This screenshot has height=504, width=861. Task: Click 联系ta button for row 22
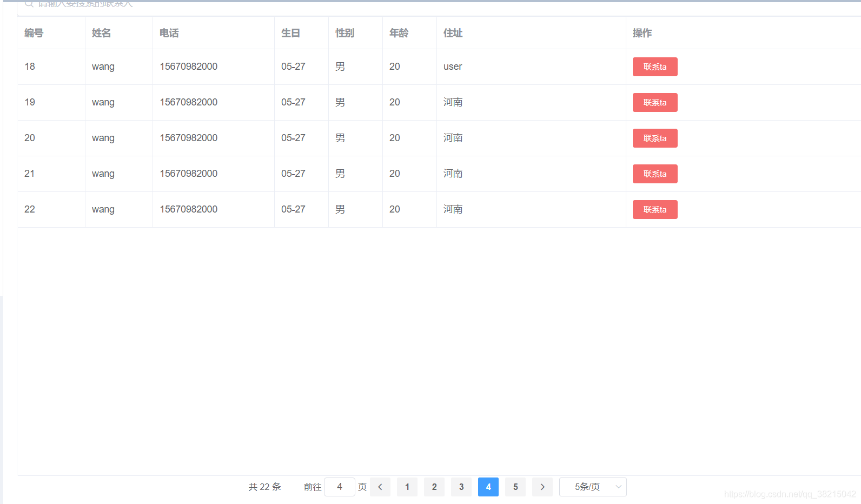655,209
